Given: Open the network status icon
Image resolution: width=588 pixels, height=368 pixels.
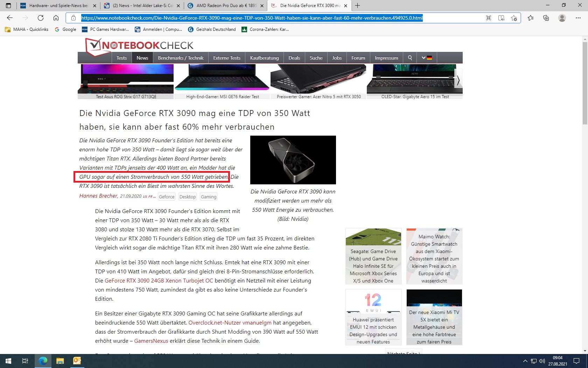Looking at the screenshot, I should [x=534, y=361].
